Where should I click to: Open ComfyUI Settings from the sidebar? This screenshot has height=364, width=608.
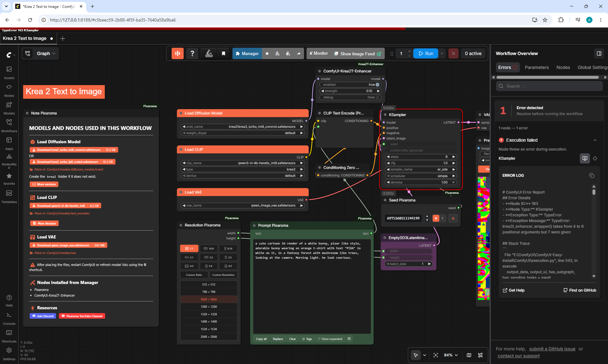click(9, 354)
